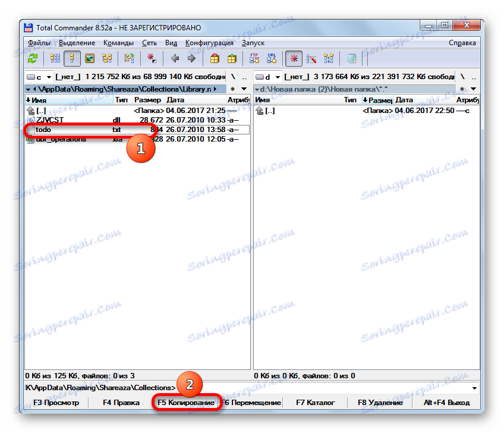
Task: Select the [..] entry in right panel
Action: (x=367, y=111)
